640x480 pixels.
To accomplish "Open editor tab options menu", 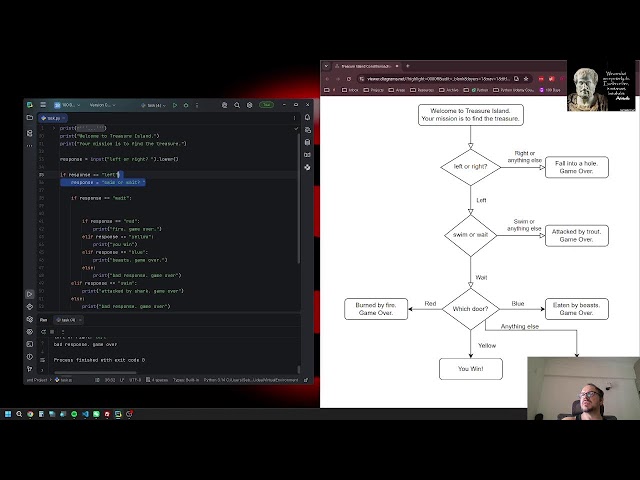I will pos(294,118).
